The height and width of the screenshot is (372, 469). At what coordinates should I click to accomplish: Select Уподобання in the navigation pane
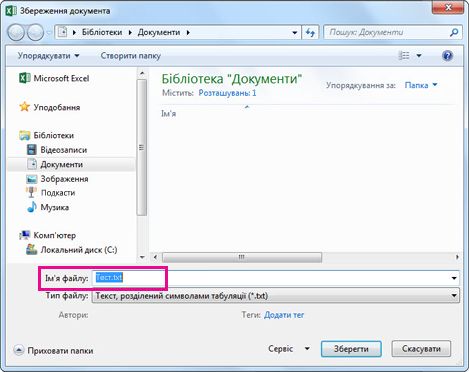coord(57,107)
